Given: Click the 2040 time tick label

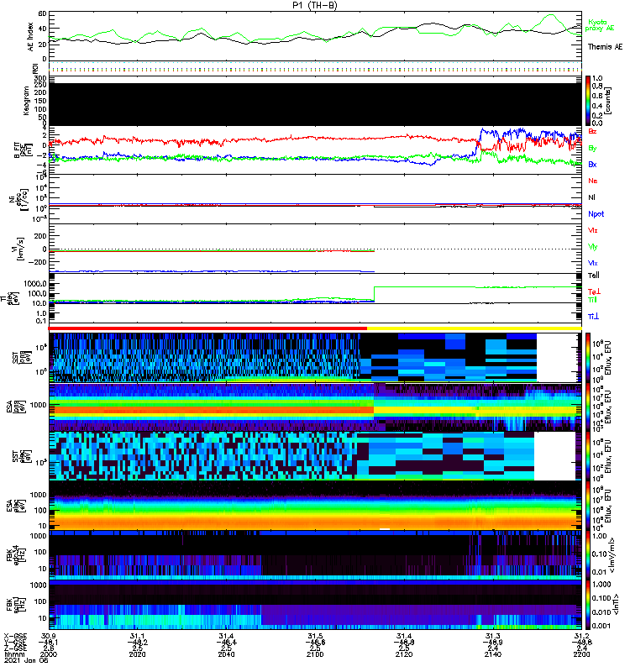Looking at the screenshot, I should 226,654.
